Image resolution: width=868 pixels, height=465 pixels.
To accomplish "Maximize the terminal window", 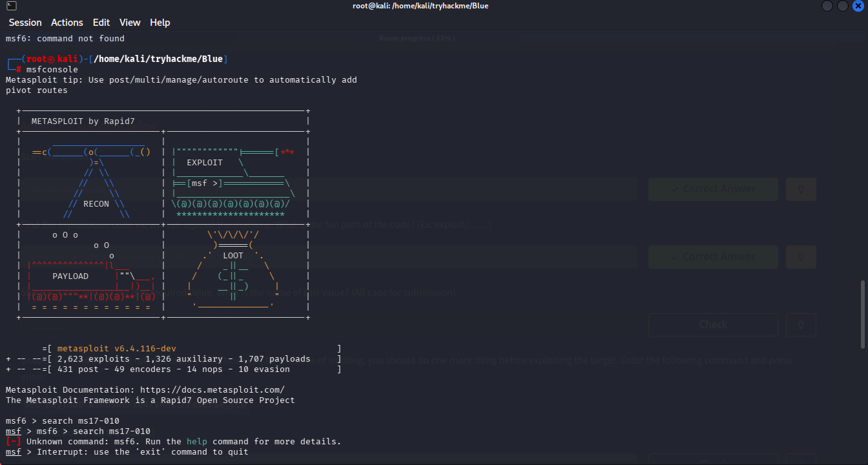I will point(843,6).
